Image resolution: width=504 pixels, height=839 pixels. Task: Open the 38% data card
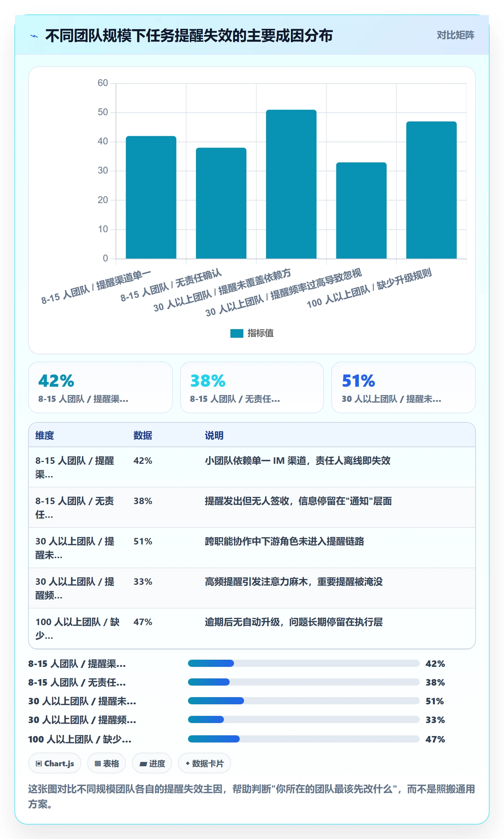(x=252, y=387)
